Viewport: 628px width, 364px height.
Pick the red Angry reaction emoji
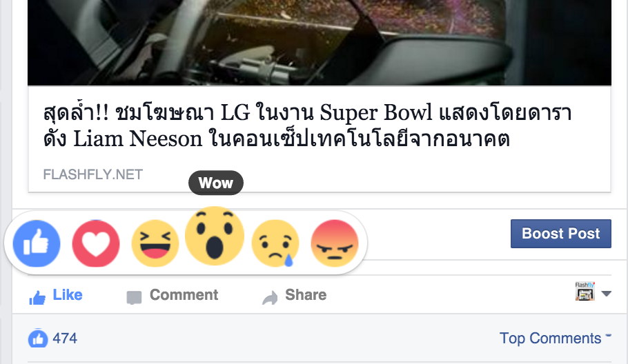(x=335, y=243)
